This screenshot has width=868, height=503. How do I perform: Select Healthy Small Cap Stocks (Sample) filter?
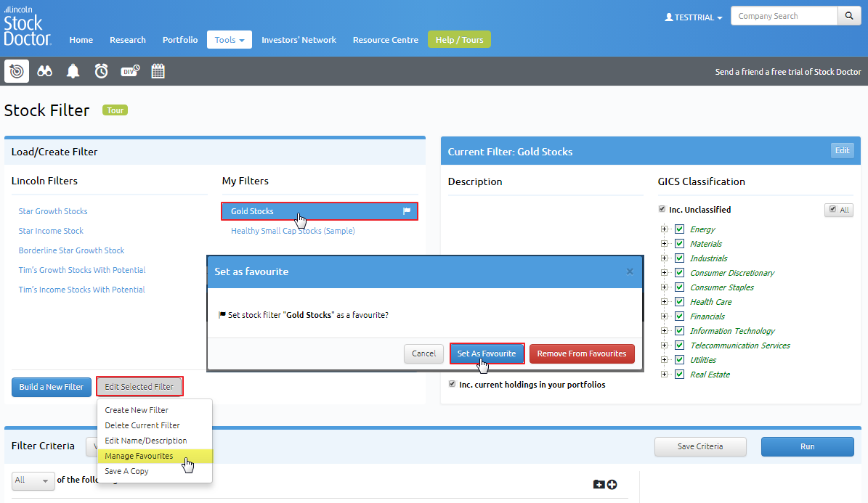click(293, 231)
